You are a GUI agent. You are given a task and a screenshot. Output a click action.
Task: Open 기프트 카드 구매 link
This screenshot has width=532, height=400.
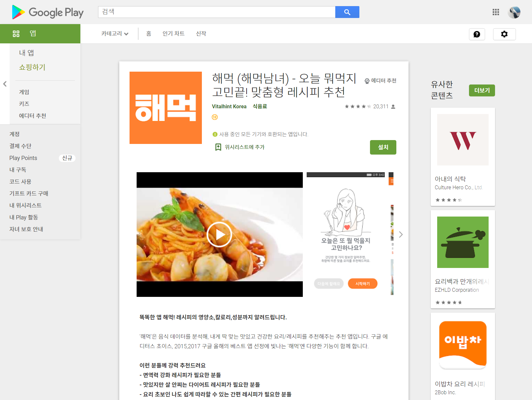pyautogui.click(x=29, y=194)
